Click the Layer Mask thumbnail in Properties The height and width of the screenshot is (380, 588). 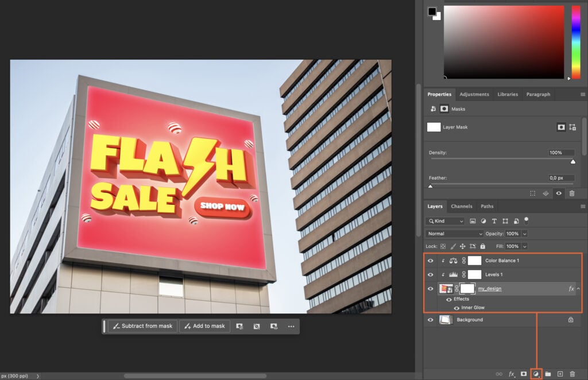434,127
